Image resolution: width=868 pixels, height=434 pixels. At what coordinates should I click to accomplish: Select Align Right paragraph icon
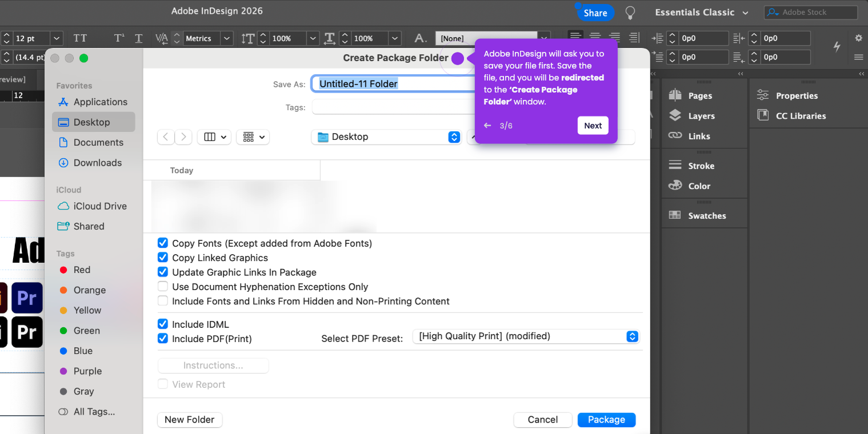click(x=614, y=37)
